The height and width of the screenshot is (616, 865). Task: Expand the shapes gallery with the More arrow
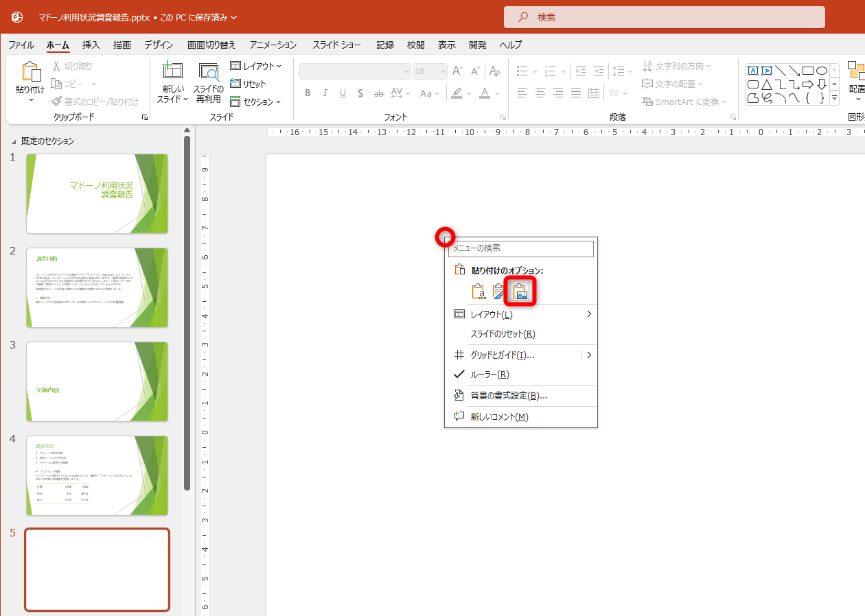coord(835,98)
